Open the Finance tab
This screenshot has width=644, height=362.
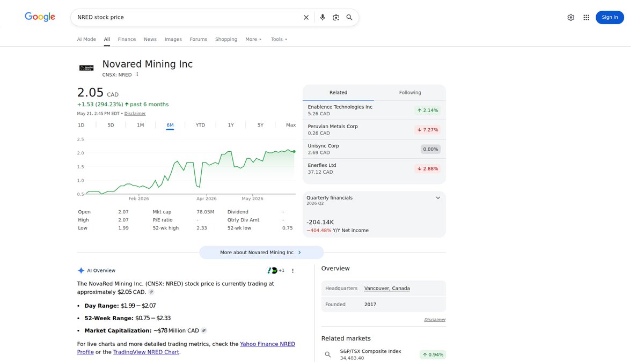pyautogui.click(x=127, y=39)
